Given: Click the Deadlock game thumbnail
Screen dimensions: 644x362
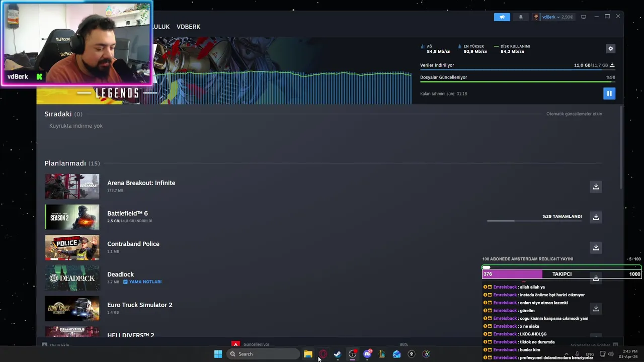Looking at the screenshot, I should point(72,278).
